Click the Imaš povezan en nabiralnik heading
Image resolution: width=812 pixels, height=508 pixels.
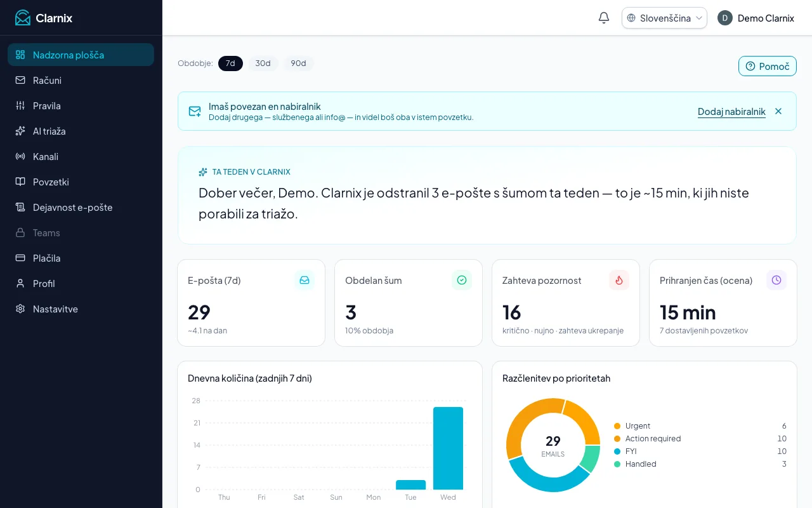click(265, 107)
